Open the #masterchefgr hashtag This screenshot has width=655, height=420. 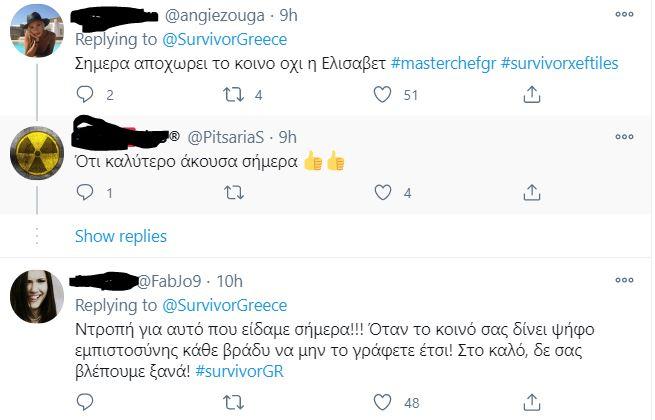pos(443,64)
